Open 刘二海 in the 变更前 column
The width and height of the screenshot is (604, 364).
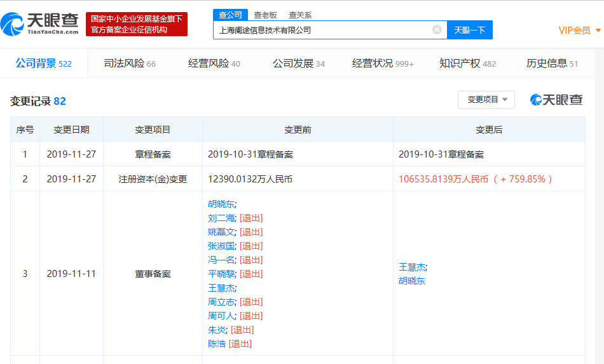click(221, 218)
